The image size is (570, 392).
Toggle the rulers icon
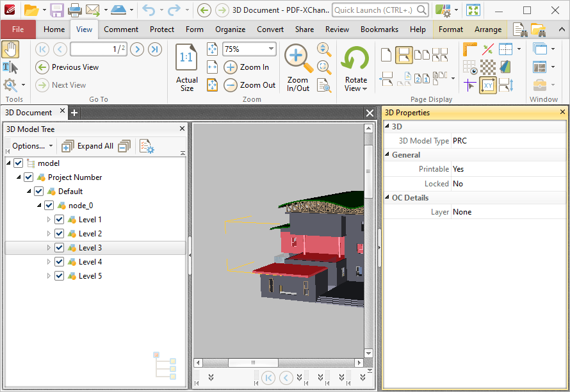click(x=469, y=49)
